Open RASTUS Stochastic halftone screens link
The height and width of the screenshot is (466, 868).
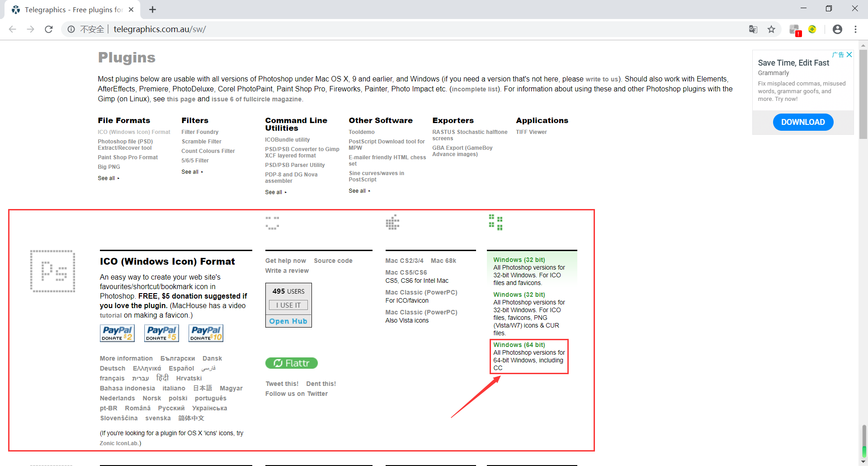(x=470, y=135)
